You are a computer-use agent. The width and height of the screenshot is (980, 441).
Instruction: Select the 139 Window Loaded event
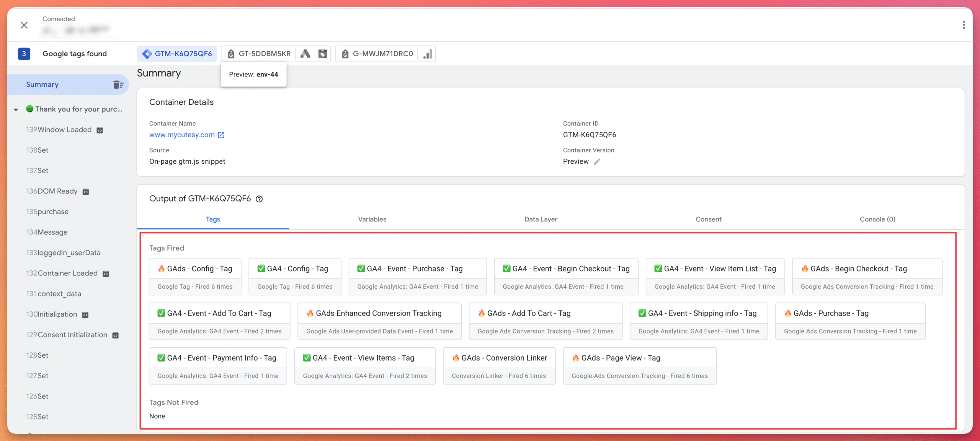(59, 130)
